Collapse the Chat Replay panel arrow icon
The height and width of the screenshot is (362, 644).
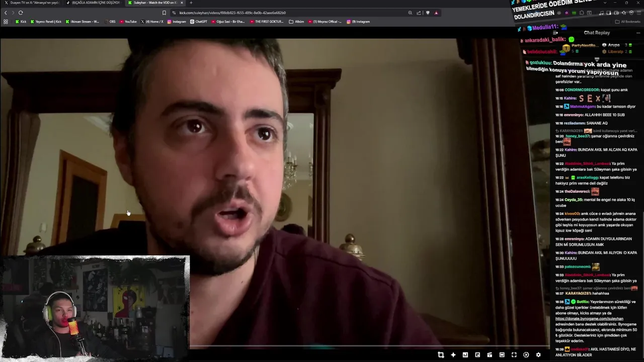point(555,33)
